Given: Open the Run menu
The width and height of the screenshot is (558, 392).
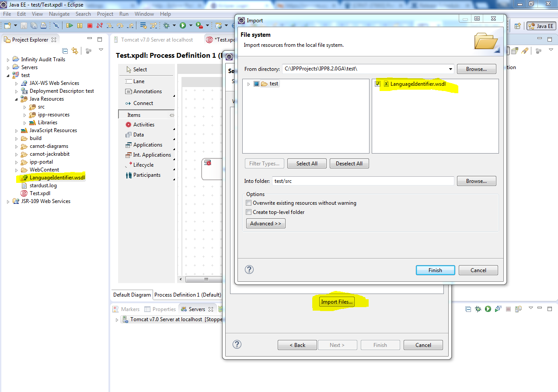Looking at the screenshot, I should coord(124,14).
